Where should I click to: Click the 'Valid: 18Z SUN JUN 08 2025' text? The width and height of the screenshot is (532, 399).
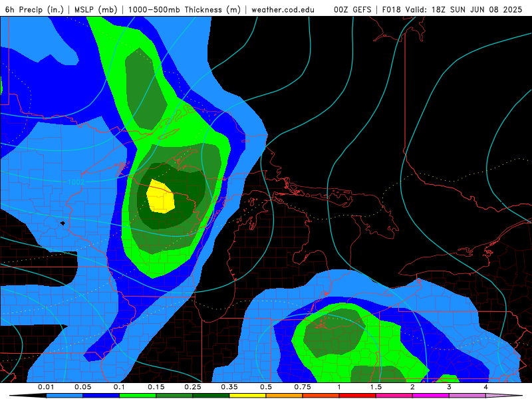pyautogui.click(x=464, y=9)
